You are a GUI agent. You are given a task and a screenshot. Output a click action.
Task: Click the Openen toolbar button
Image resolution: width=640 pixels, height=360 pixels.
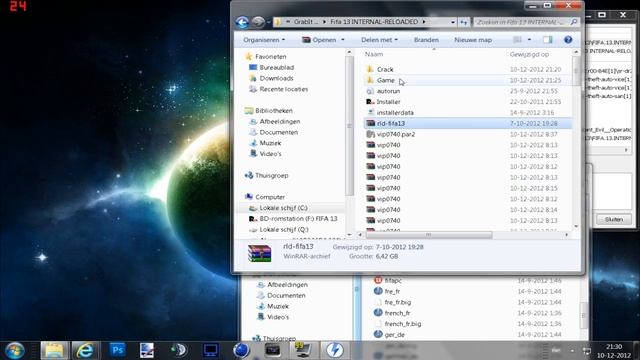pyautogui.click(x=320, y=40)
